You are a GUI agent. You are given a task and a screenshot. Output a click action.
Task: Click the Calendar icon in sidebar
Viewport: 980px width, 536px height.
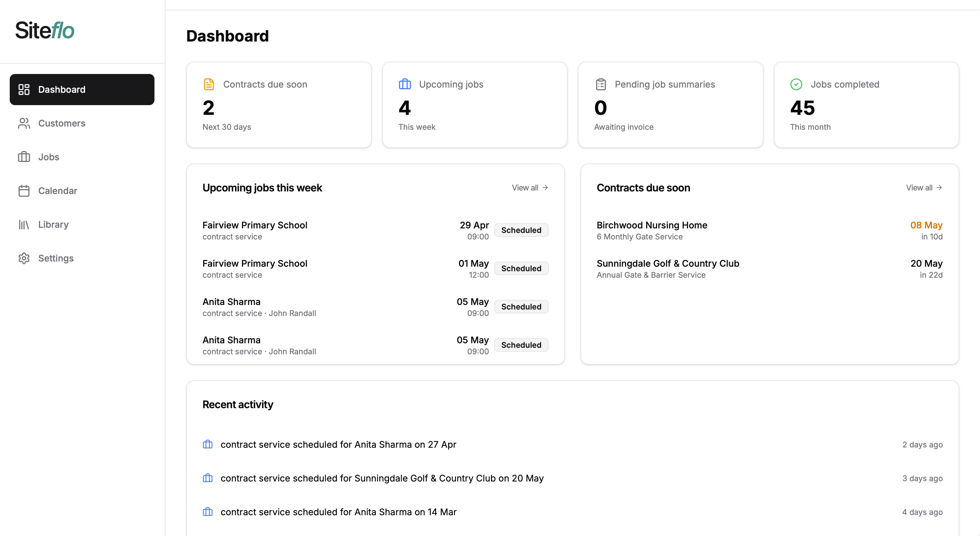point(24,190)
